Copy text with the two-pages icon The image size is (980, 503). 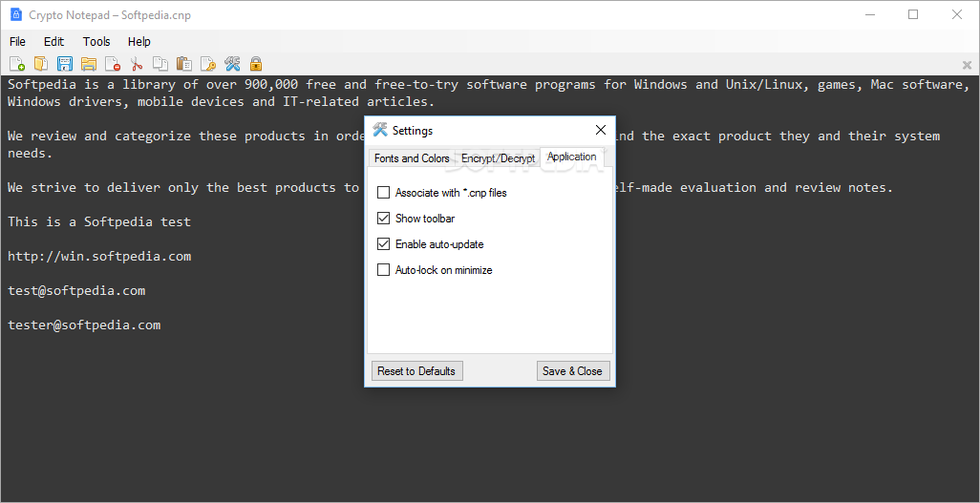click(x=160, y=64)
